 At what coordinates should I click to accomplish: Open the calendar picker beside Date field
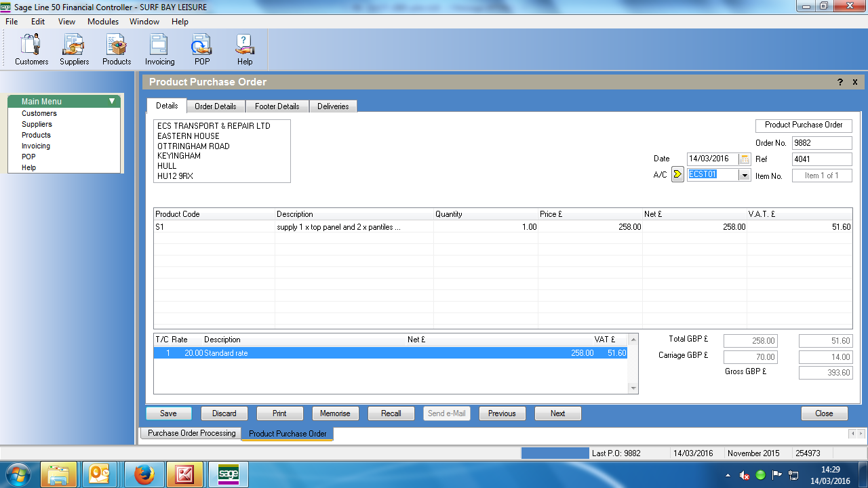click(745, 159)
